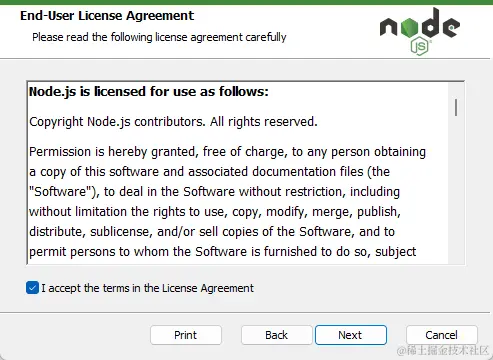Click the bold 'Node.js is licensed' heading
This screenshot has height=360, width=493.
[149, 92]
